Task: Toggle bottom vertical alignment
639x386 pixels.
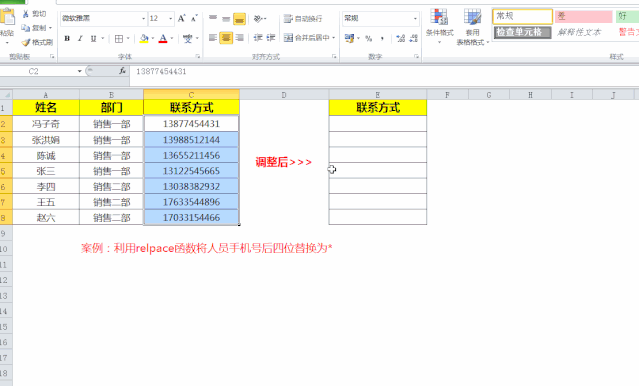Action: tap(239, 19)
